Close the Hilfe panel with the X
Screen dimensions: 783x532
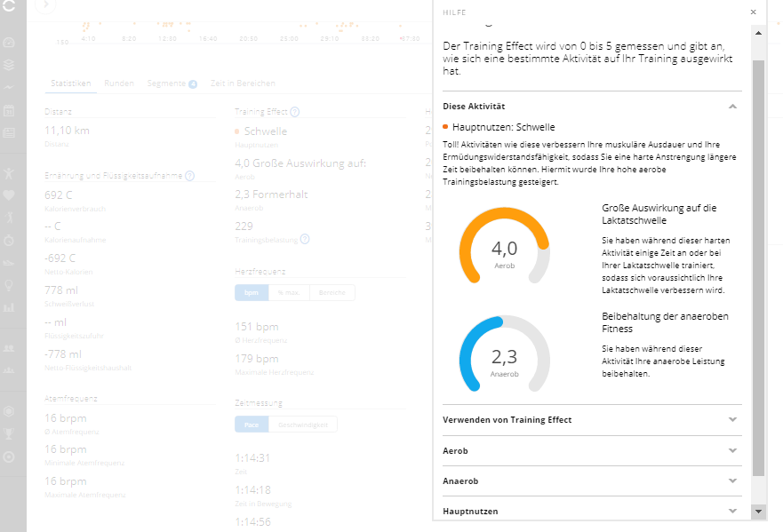pos(753,12)
